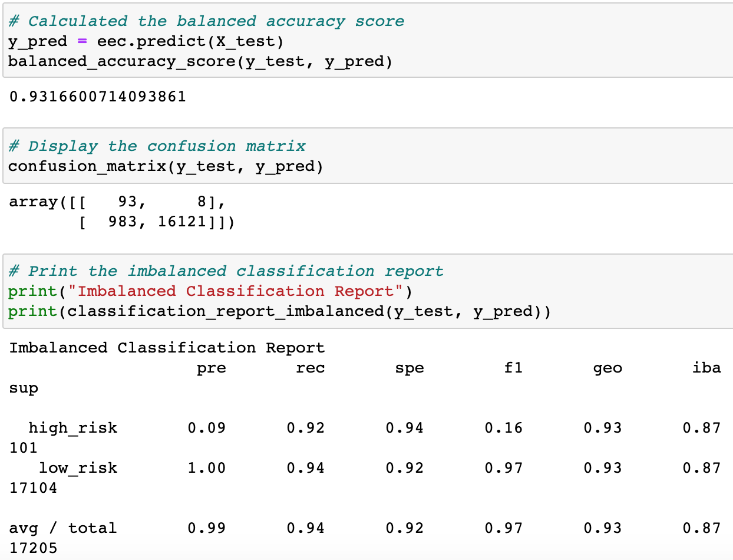Click the classification_report_imbalanced print line

click(x=280, y=312)
